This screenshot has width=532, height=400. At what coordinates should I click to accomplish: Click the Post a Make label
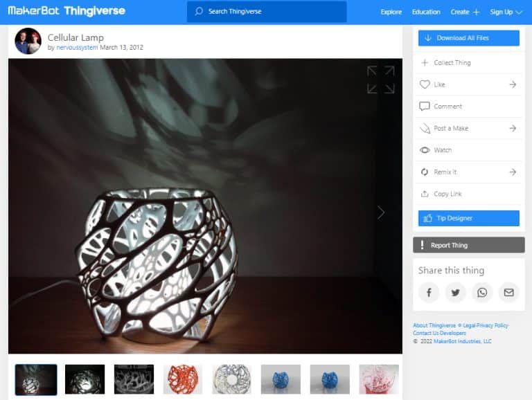[451, 128]
